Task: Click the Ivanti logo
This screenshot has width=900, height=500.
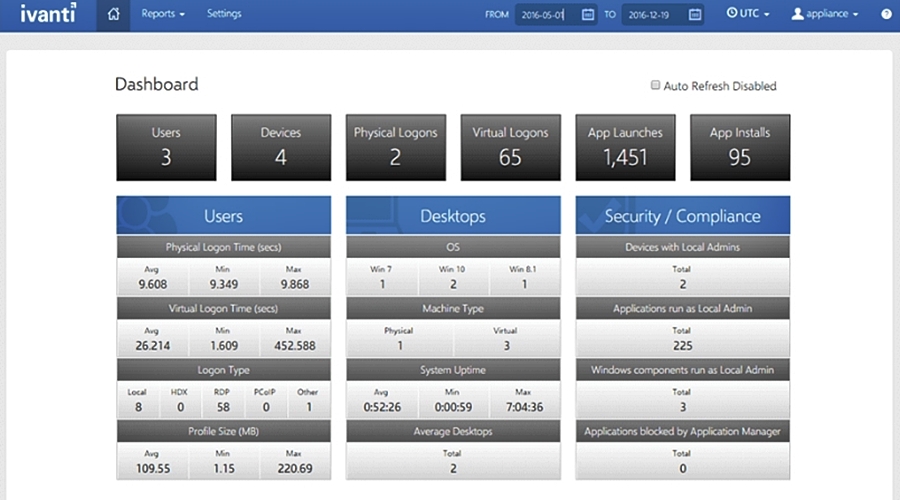Action: tap(48, 13)
